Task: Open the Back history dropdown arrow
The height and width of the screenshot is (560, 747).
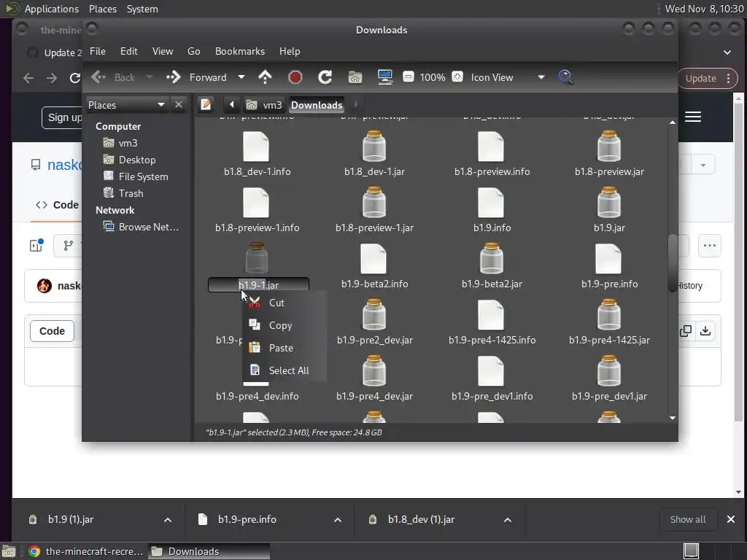Action: coord(149,77)
